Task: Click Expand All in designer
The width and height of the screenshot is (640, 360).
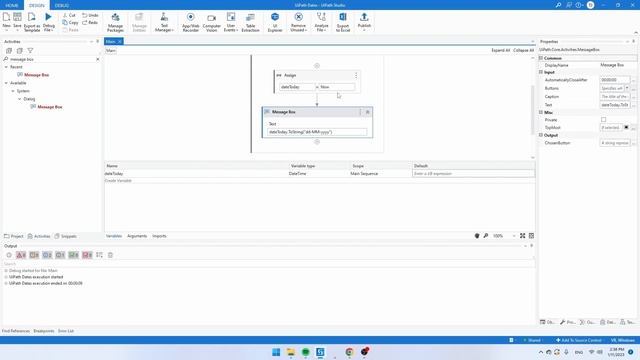Action: (500, 50)
